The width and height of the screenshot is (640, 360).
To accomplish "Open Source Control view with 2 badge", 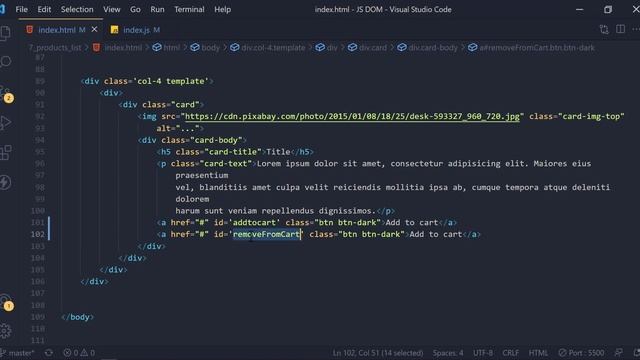I will [x=6, y=93].
